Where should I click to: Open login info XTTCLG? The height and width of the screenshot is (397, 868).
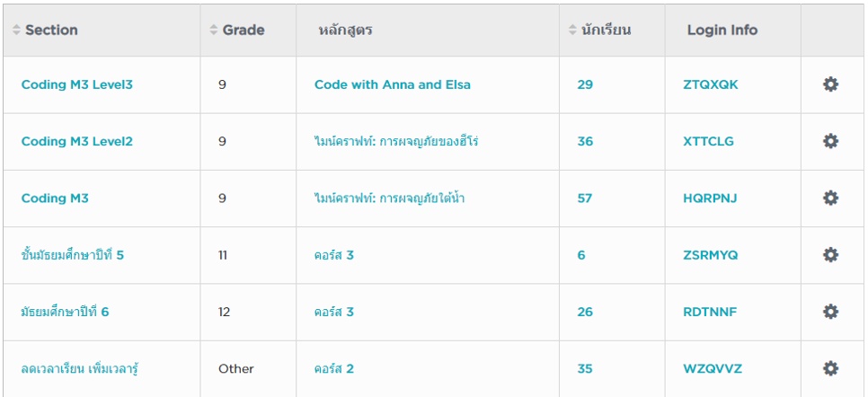(x=709, y=141)
